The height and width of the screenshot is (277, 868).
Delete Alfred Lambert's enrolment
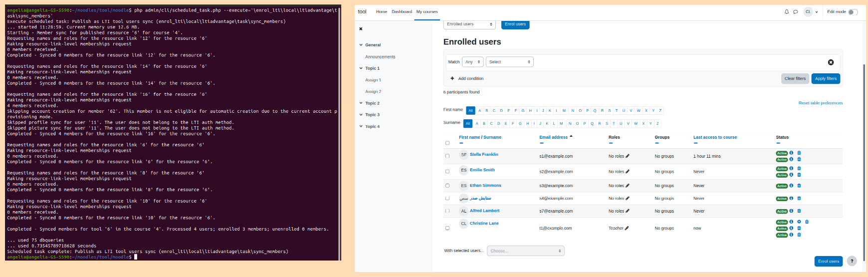[799, 211]
